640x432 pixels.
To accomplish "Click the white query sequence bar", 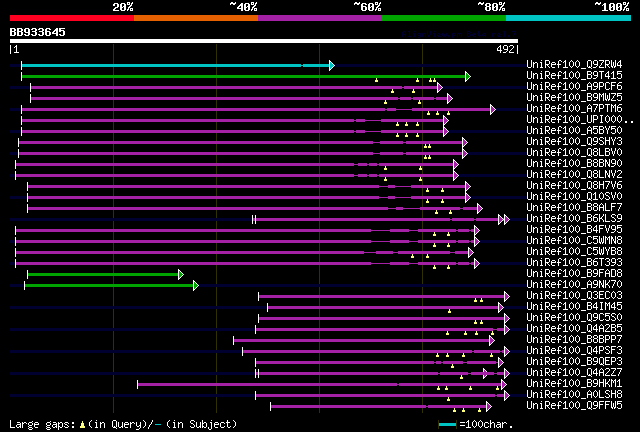I will point(264,41).
